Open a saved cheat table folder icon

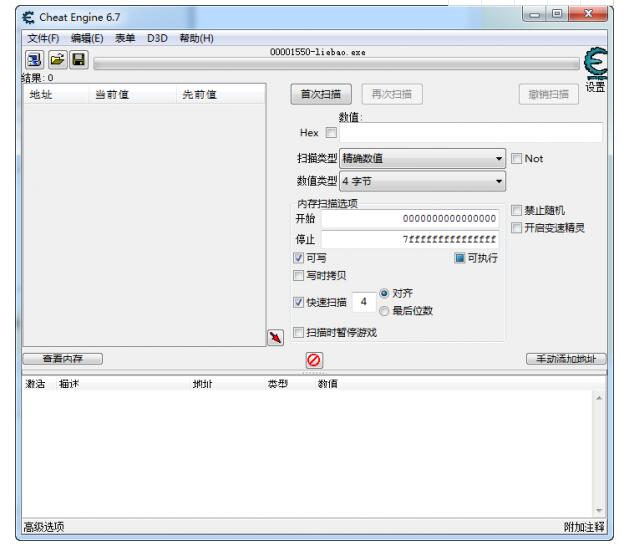(57, 60)
